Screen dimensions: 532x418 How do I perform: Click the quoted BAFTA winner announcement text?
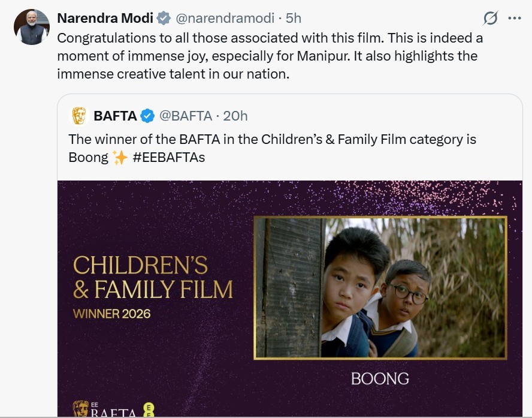pyautogui.click(x=273, y=140)
